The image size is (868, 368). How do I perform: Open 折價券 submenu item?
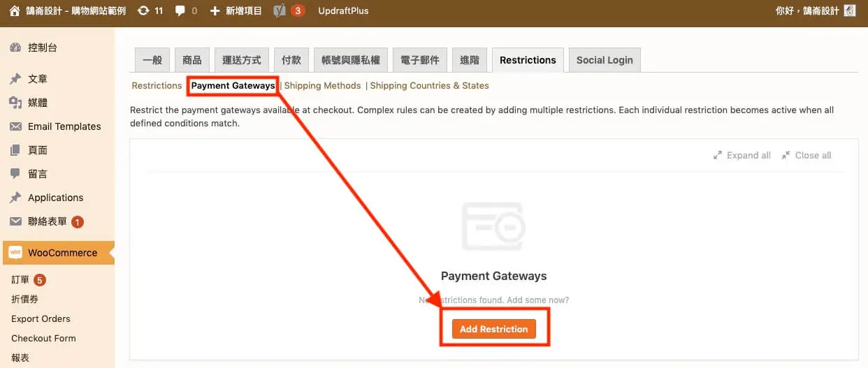click(x=25, y=299)
